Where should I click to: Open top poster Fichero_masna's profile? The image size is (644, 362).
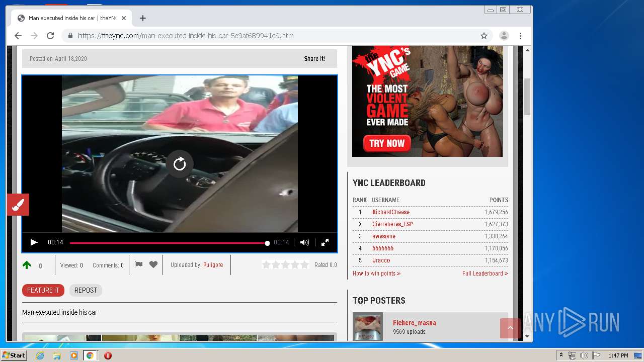click(x=414, y=323)
